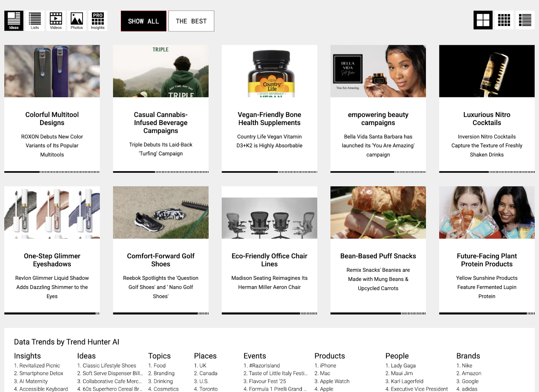Open the Colorful Multitool Designs article

52,119
